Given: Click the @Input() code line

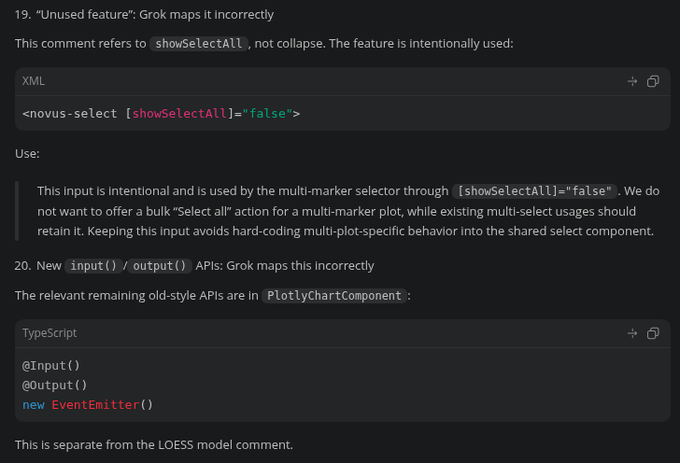Looking at the screenshot, I should coord(51,365).
